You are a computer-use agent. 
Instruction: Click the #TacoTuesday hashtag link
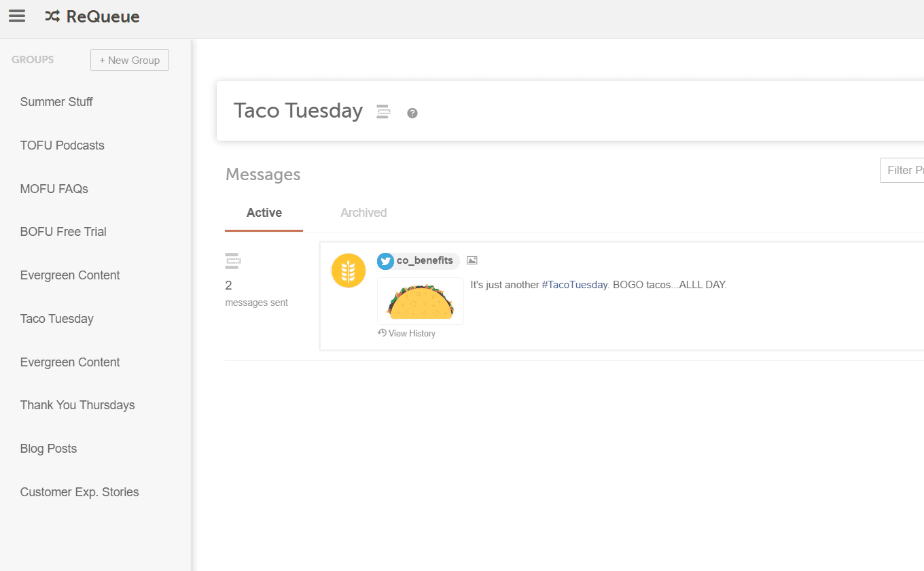click(574, 285)
